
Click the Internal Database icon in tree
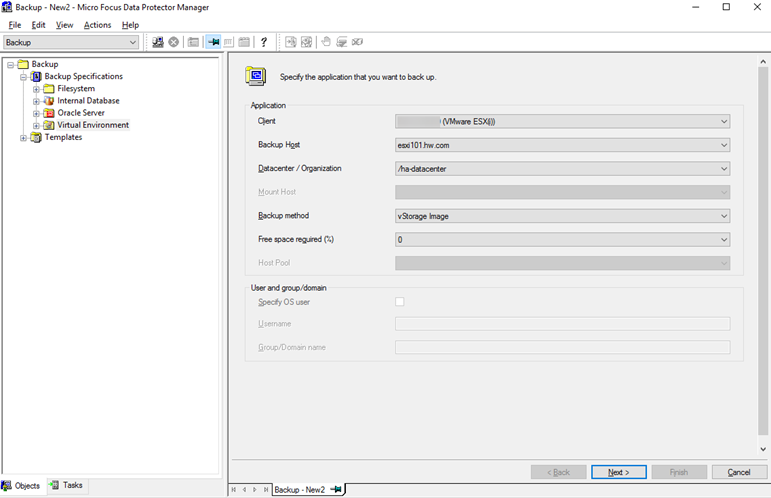49,101
